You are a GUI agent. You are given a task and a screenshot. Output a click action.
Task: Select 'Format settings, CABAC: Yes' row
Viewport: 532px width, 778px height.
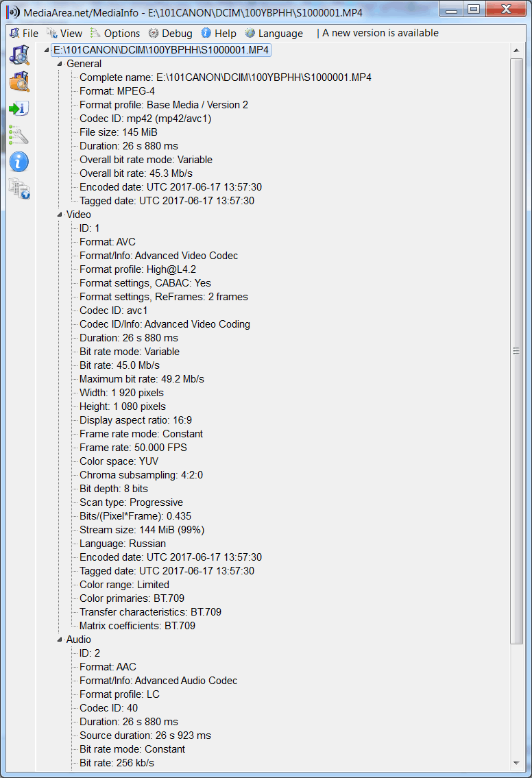[145, 283]
